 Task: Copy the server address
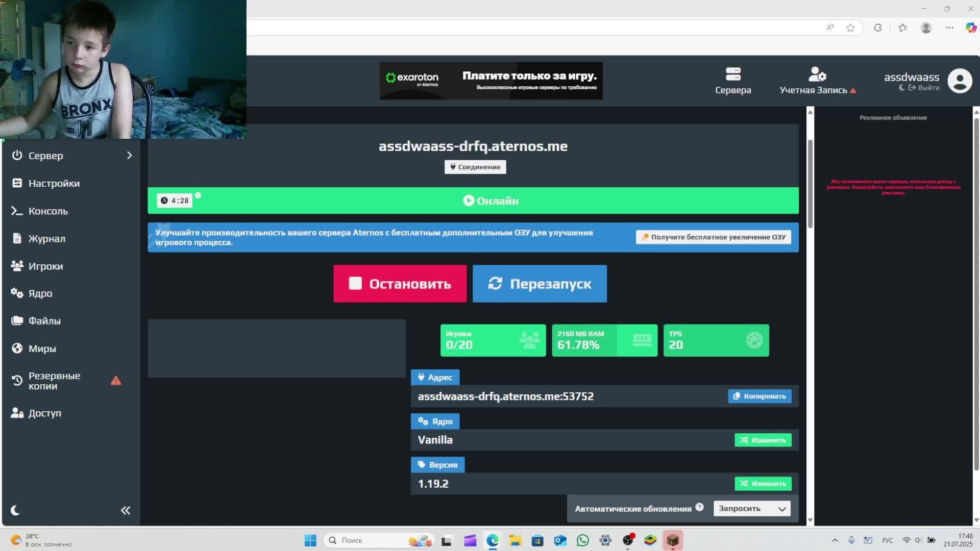point(759,396)
